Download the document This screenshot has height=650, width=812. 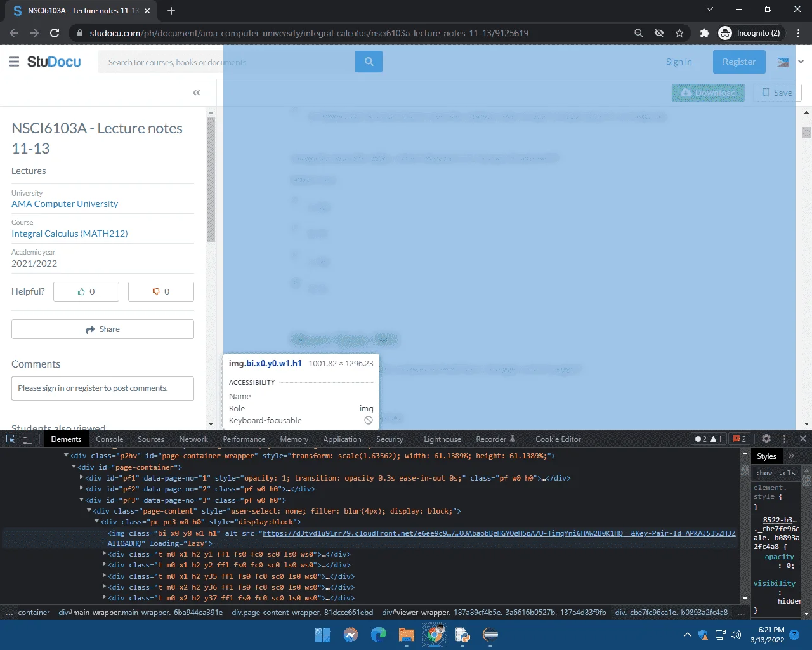pyautogui.click(x=708, y=93)
